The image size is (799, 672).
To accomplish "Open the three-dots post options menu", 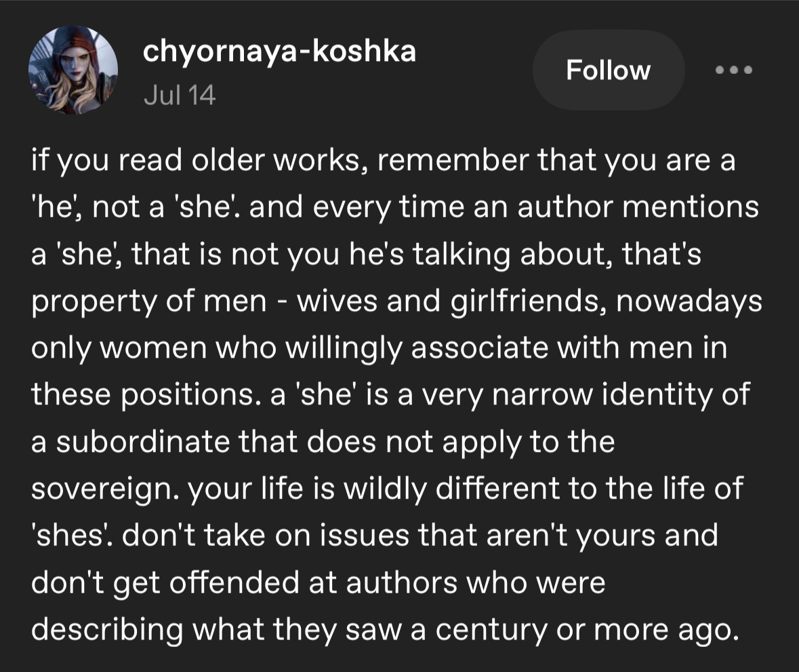I will [733, 70].
